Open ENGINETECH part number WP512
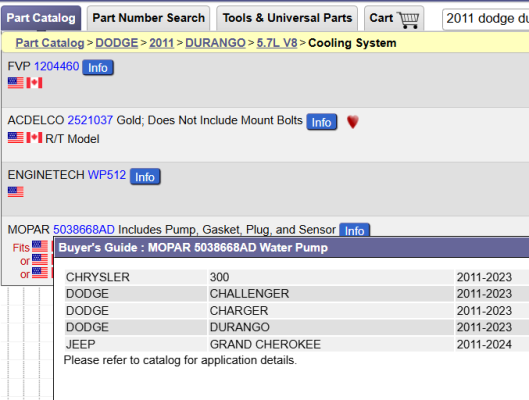The height and width of the screenshot is (400, 529). [x=107, y=175]
